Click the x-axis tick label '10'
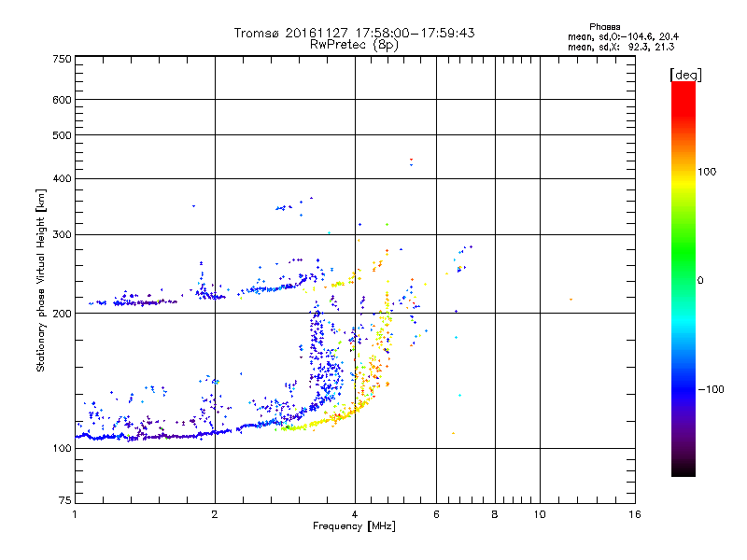The width and height of the screenshot is (747, 560). (x=540, y=514)
